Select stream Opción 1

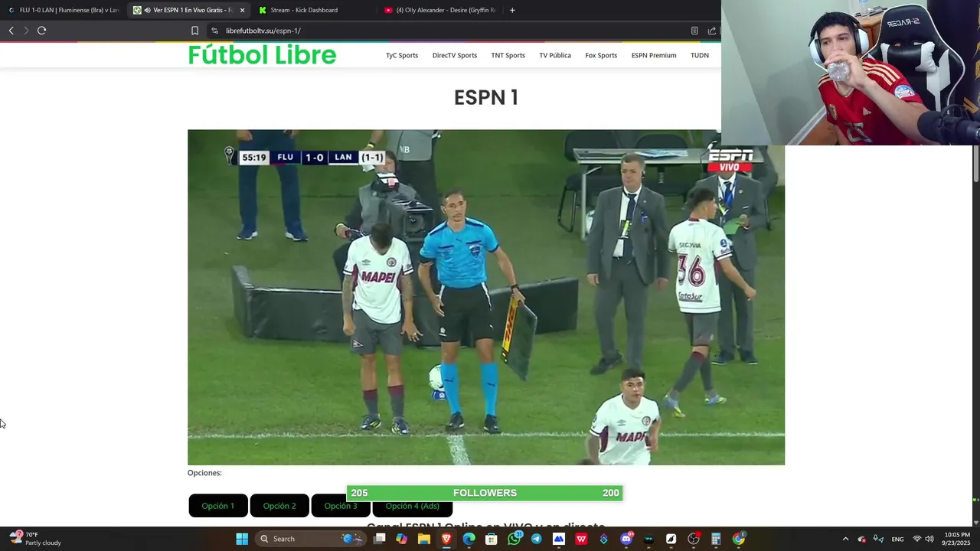click(x=218, y=506)
